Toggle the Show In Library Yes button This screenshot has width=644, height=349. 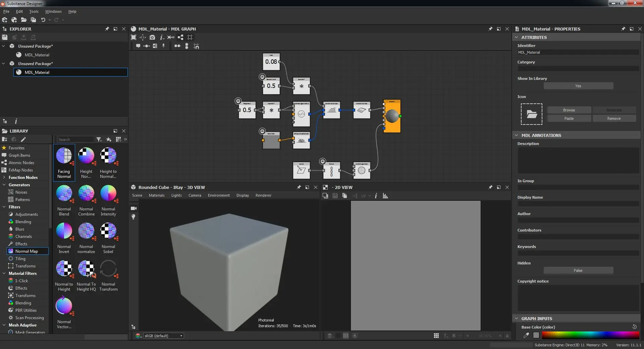point(578,86)
